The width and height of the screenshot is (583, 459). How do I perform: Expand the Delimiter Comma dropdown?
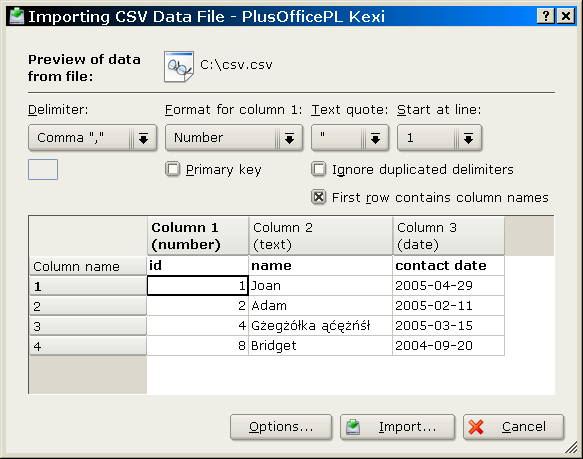[93, 138]
